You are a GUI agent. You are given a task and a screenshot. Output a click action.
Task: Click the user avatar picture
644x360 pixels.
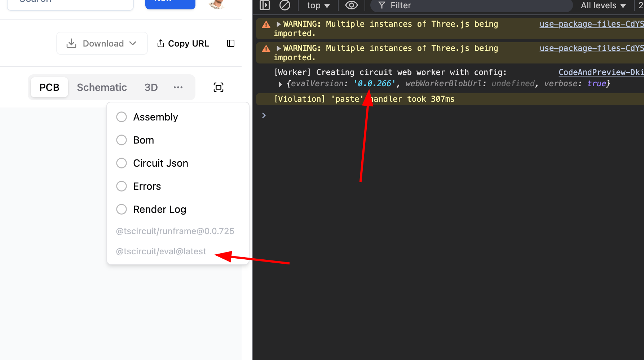click(x=217, y=4)
